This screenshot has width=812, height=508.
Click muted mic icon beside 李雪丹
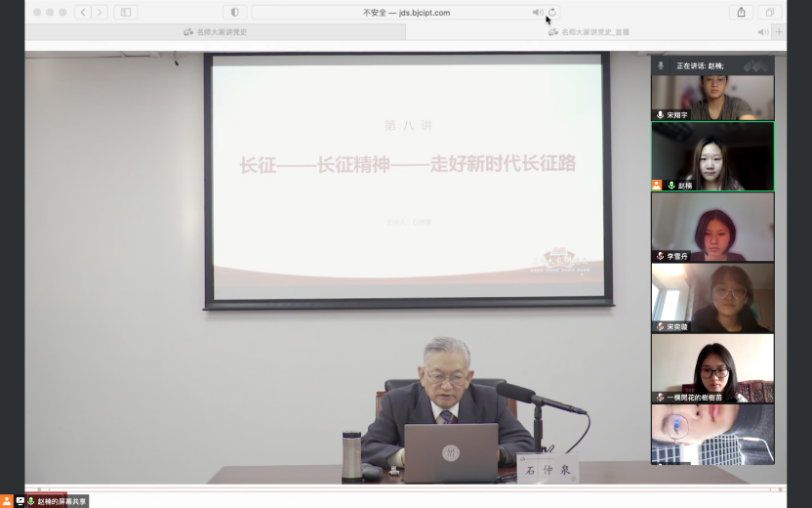pos(661,256)
